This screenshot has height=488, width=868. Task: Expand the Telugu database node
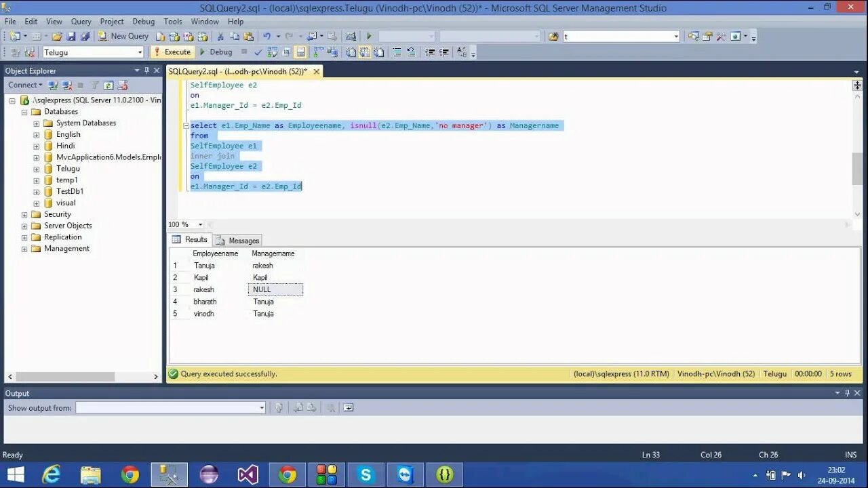click(37, 169)
